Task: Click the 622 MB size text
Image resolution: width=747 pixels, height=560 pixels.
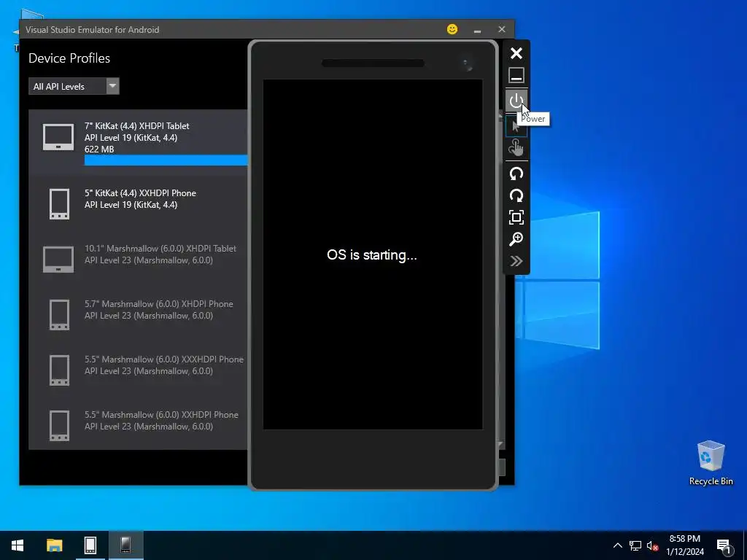Action: 99,149
